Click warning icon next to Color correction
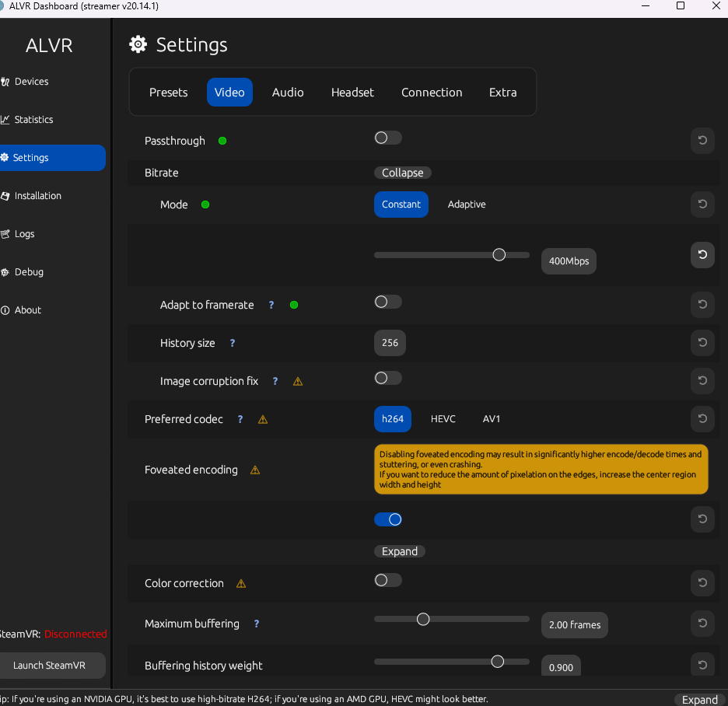The width and height of the screenshot is (728, 706). tap(241, 584)
